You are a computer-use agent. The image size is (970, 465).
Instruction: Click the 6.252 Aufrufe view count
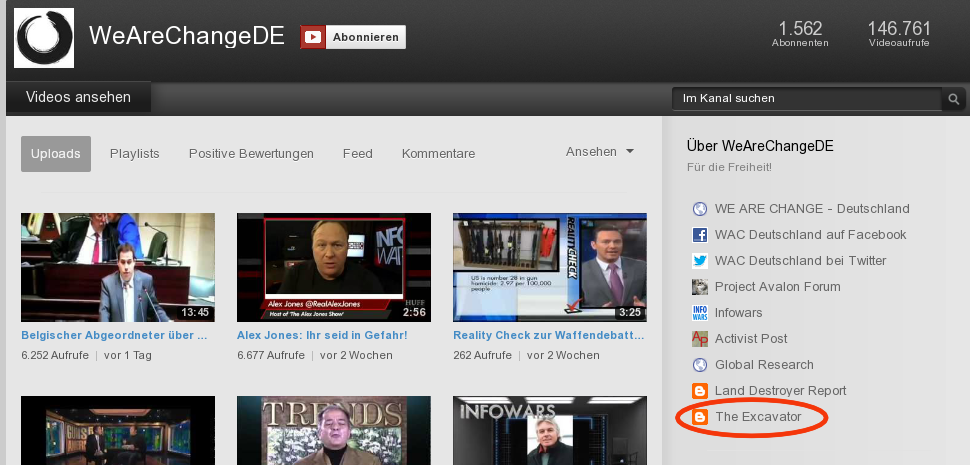coord(55,356)
